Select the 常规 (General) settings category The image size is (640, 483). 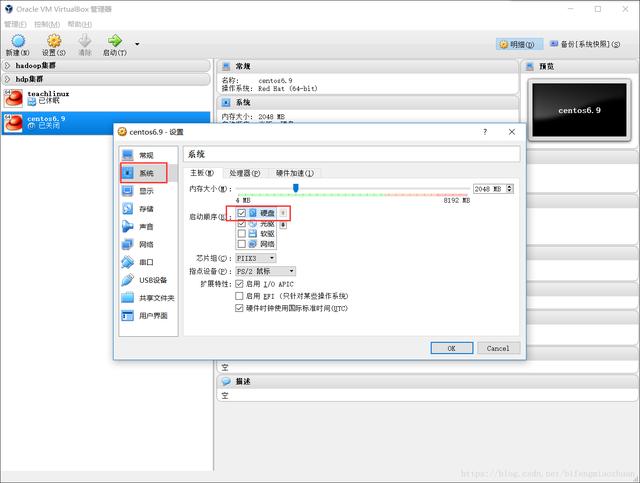149,155
